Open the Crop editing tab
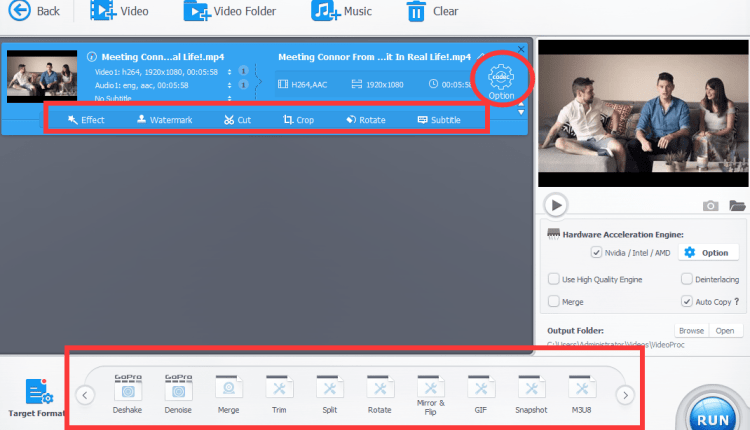This screenshot has width=750, height=430. (x=298, y=120)
